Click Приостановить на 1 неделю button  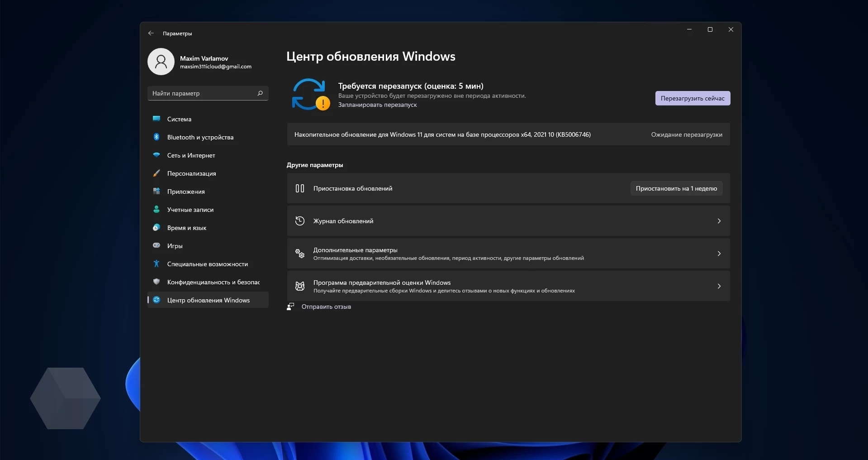[676, 188]
